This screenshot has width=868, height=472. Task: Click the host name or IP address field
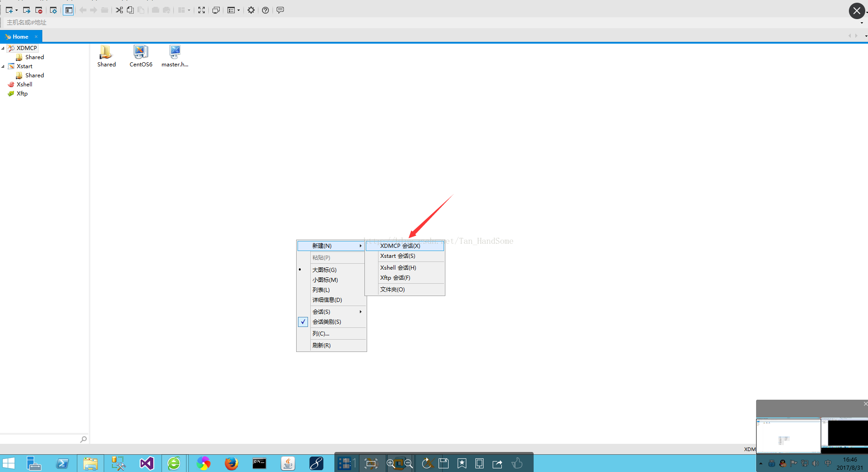point(432,22)
